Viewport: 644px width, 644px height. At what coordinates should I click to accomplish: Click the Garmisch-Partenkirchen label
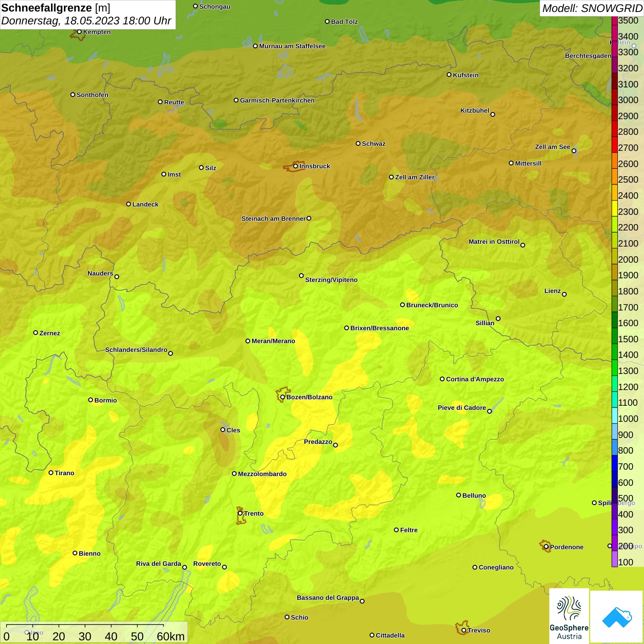[x=277, y=100]
